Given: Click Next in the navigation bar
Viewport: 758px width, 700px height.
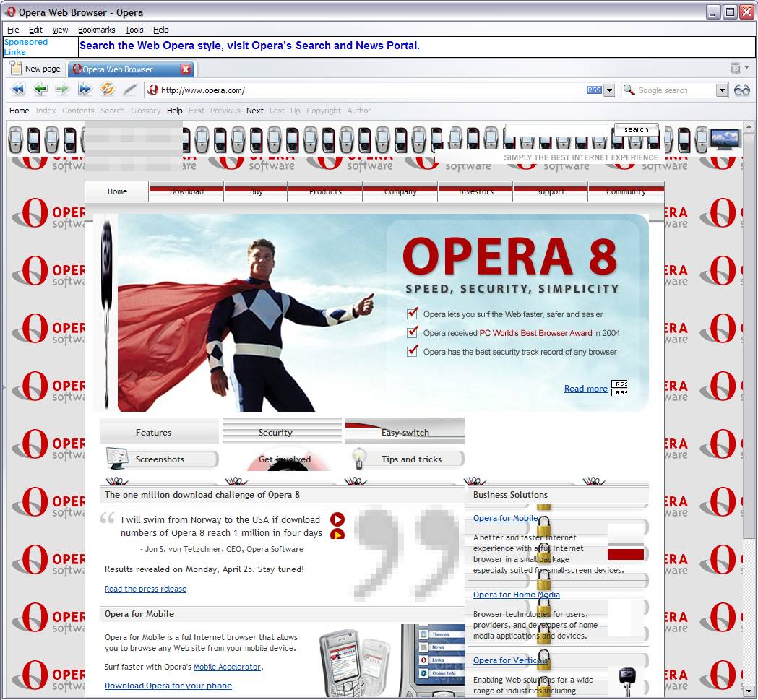Looking at the screenshot, I should (x=255, y=111).
